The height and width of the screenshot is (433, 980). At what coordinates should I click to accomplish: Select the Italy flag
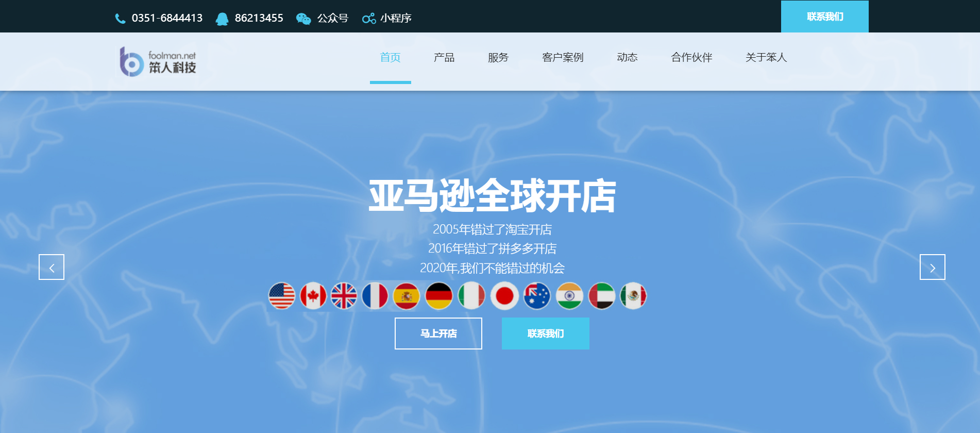(471, 296)
